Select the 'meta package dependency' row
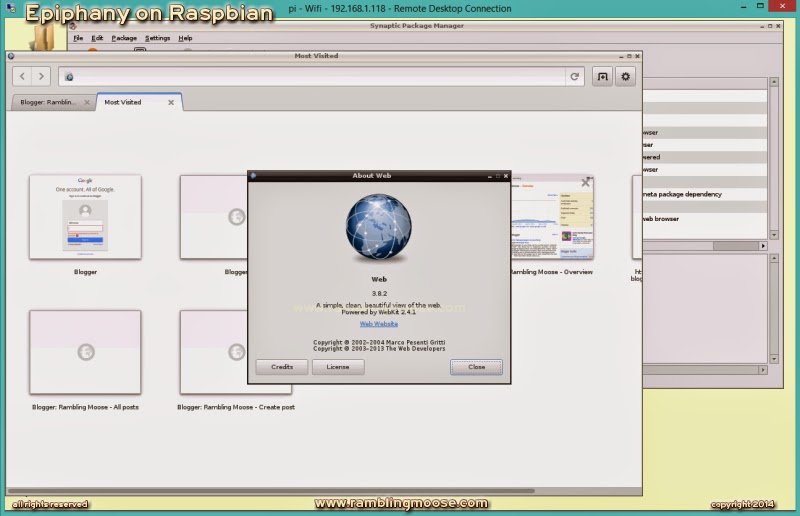 (705, 194)
